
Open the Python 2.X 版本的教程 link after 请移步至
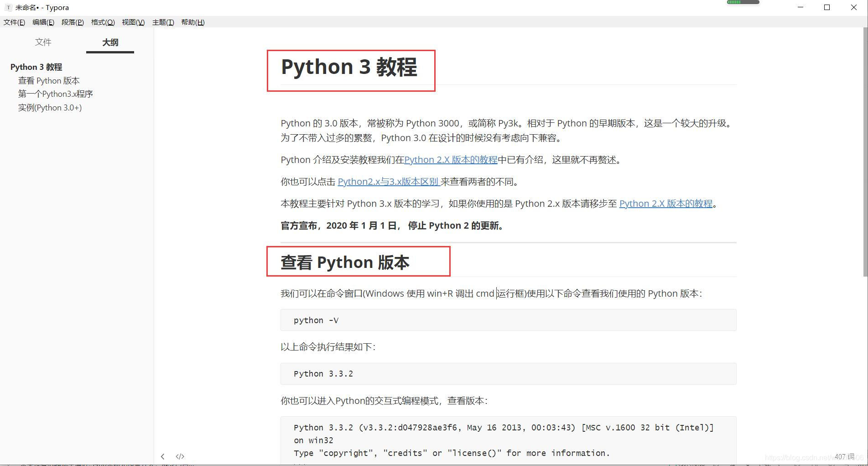665,204
